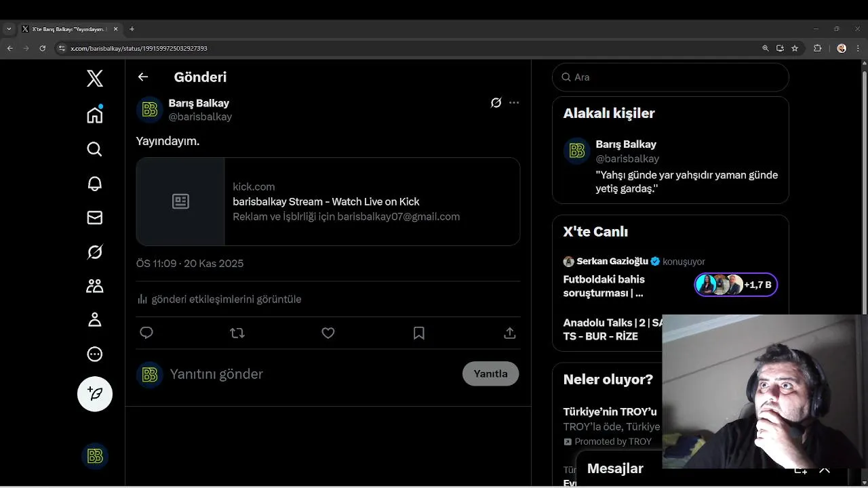Expand the Mesajlar drawer
The width and height of the screenshot is (868, 488).
pyautogui.click(x=825, y=470)
